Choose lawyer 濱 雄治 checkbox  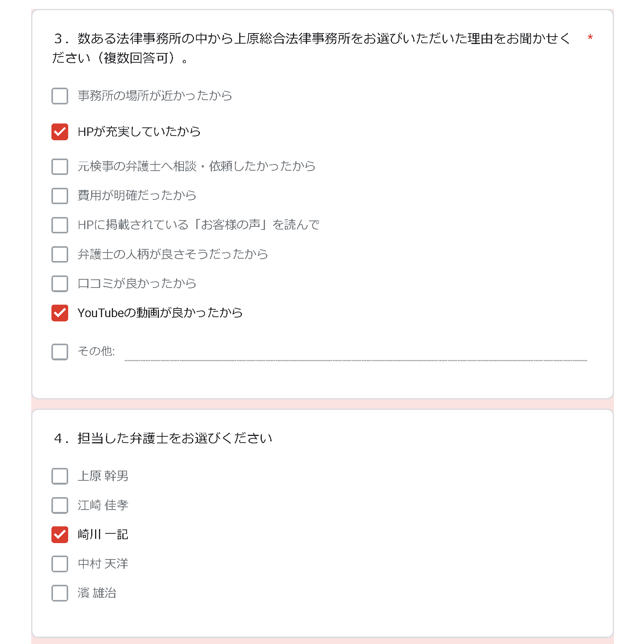pos(60,593)
